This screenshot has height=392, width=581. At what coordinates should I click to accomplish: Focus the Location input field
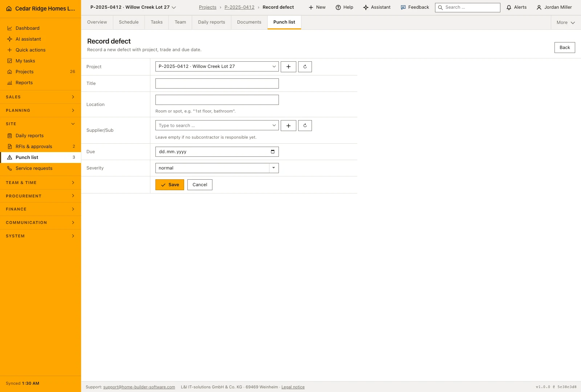point(217,100)
